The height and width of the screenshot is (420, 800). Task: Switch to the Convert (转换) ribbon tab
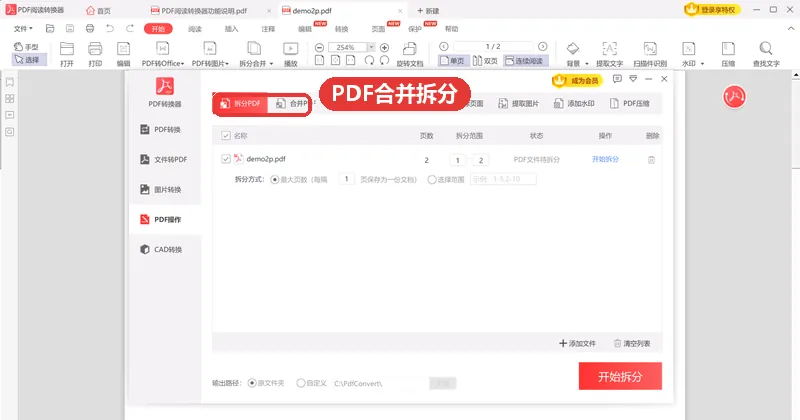pos(341,29)
